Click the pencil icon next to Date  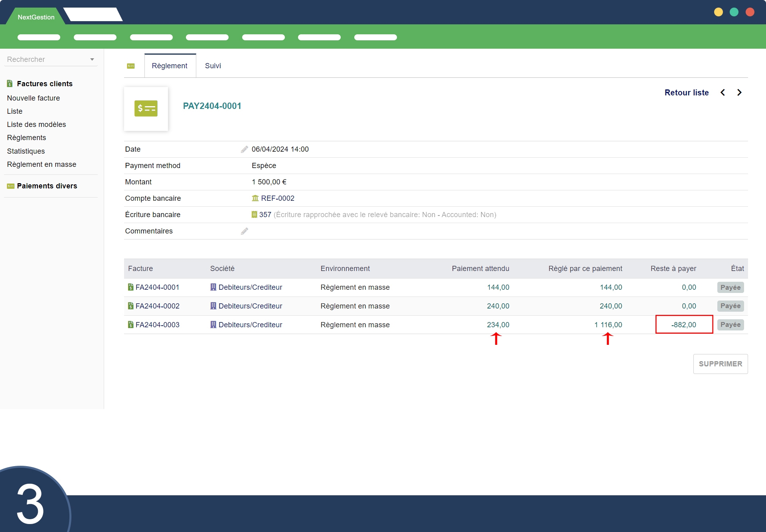[244, 149]
